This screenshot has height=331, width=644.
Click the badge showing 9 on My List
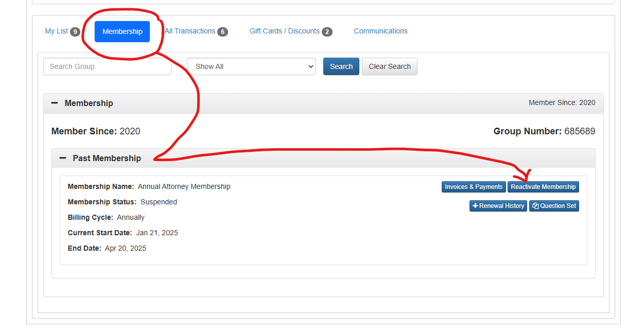(x=75, y=32)
